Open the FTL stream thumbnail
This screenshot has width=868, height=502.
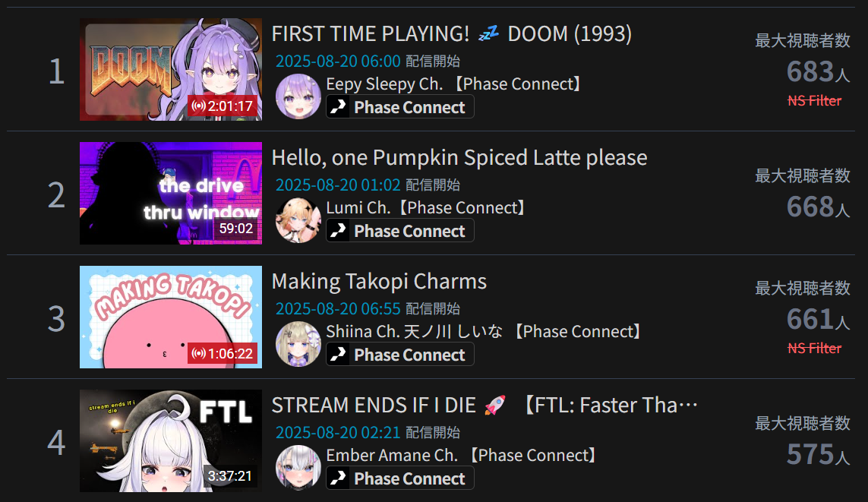(171, 440)
